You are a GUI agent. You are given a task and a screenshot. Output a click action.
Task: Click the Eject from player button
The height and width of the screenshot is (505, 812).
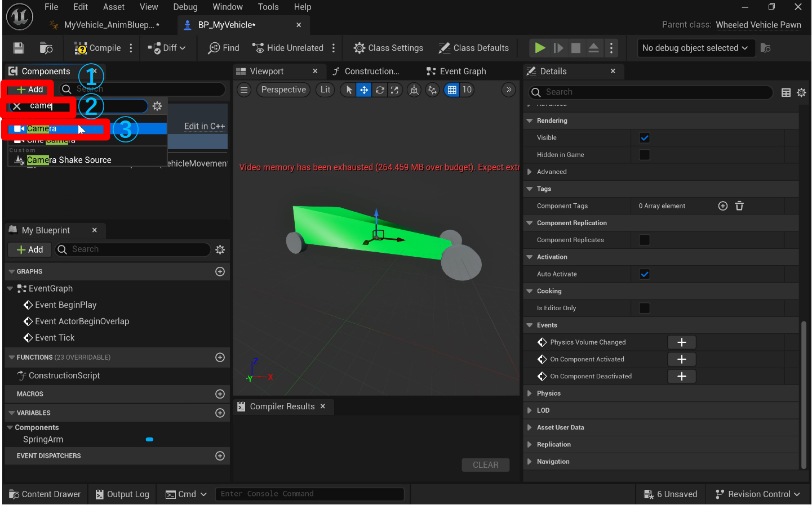[593, 48]
